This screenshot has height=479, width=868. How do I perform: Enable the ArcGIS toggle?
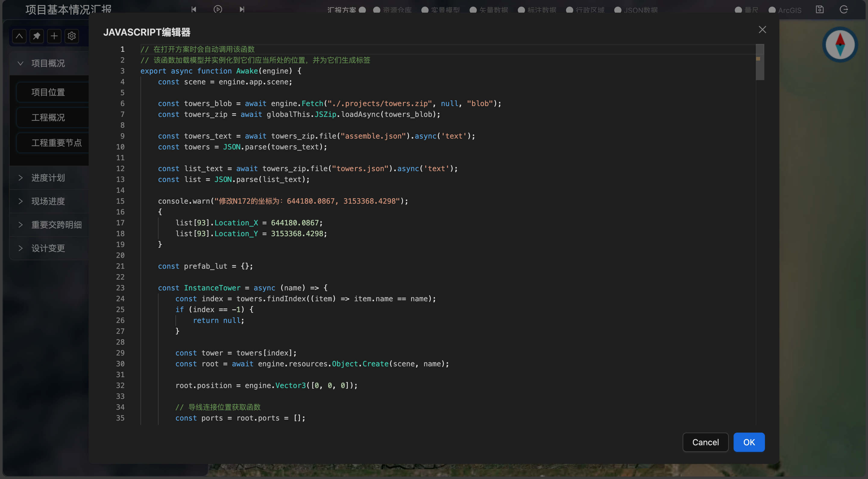point(772,10)
